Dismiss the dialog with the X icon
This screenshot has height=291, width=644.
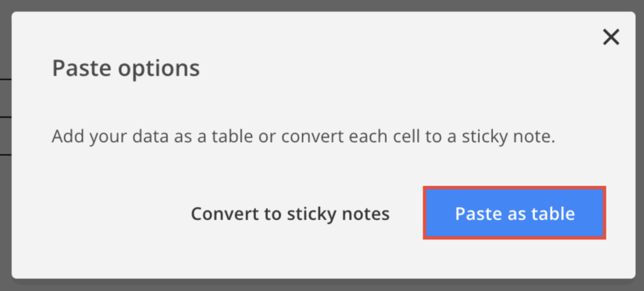[x=611, y=38]
